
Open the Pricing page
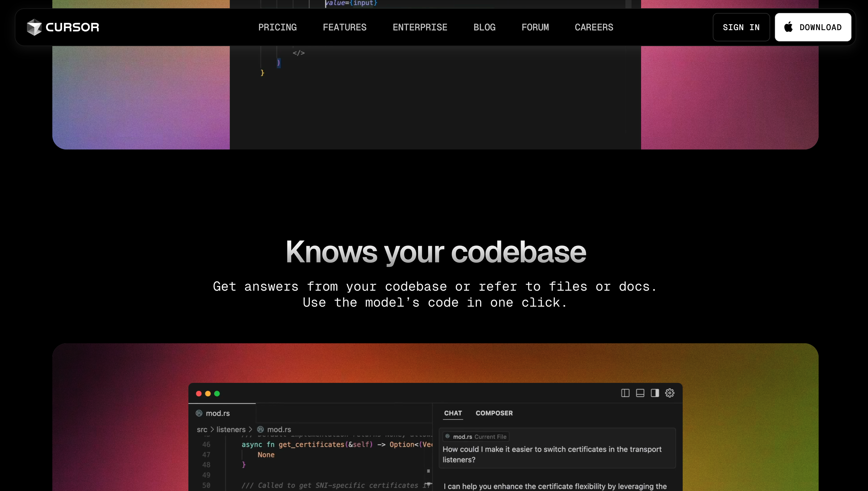277,27
